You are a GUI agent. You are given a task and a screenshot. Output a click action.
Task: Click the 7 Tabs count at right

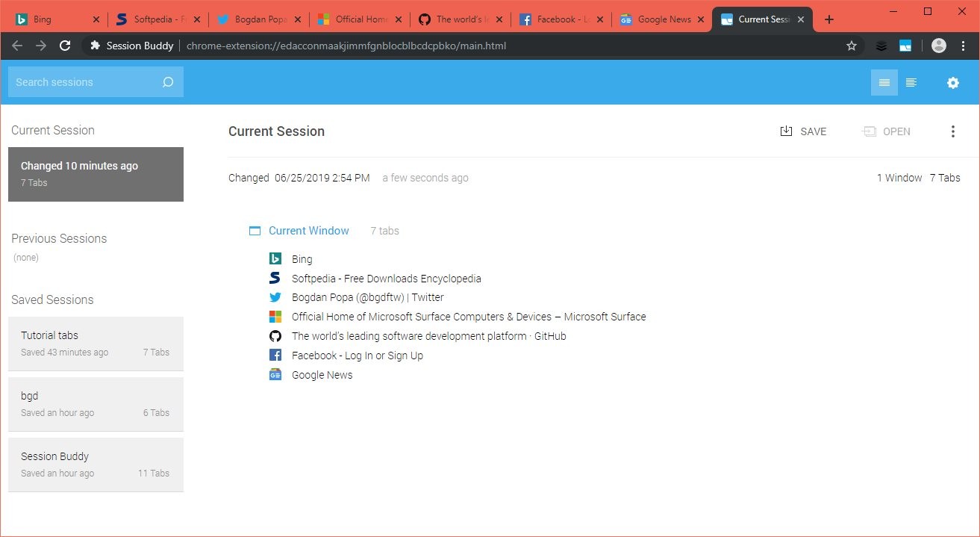point(945,178)
